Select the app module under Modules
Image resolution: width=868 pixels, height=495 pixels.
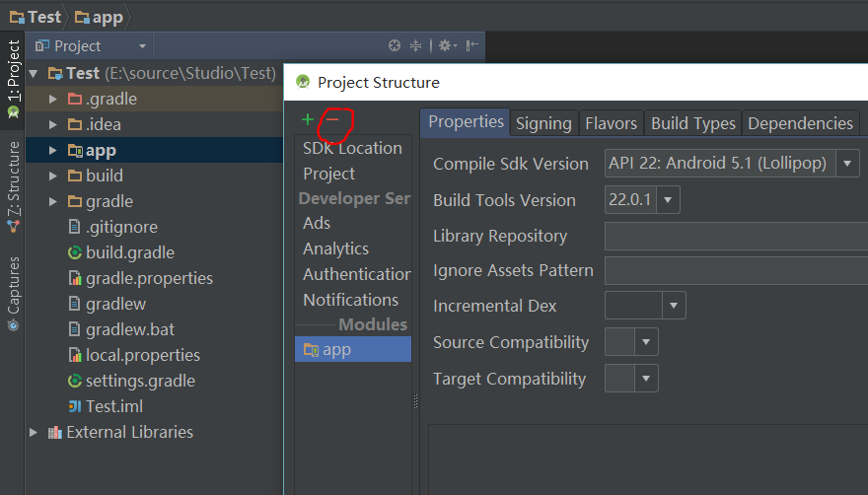click(353, 349)
